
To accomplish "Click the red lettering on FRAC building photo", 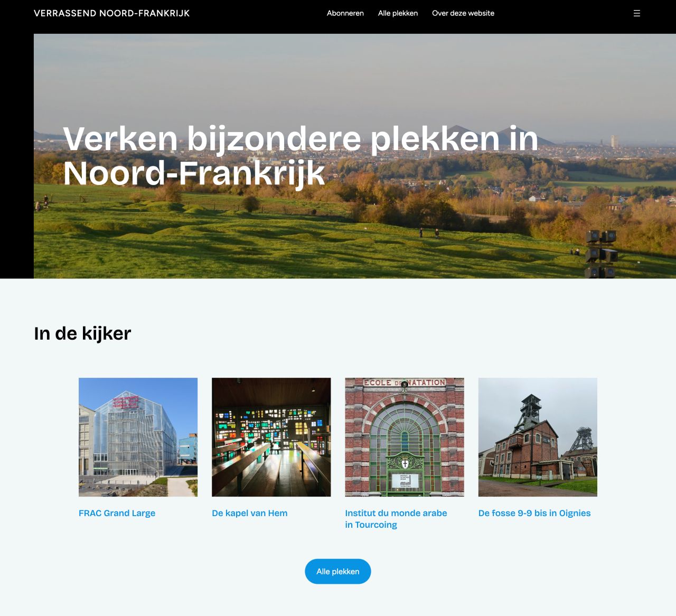I will (125, 403).
